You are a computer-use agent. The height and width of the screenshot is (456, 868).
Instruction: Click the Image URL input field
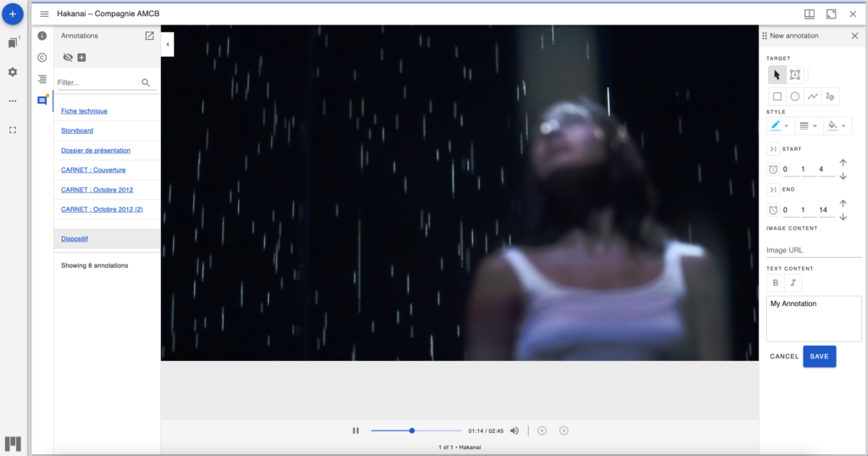tap(814, 250)
